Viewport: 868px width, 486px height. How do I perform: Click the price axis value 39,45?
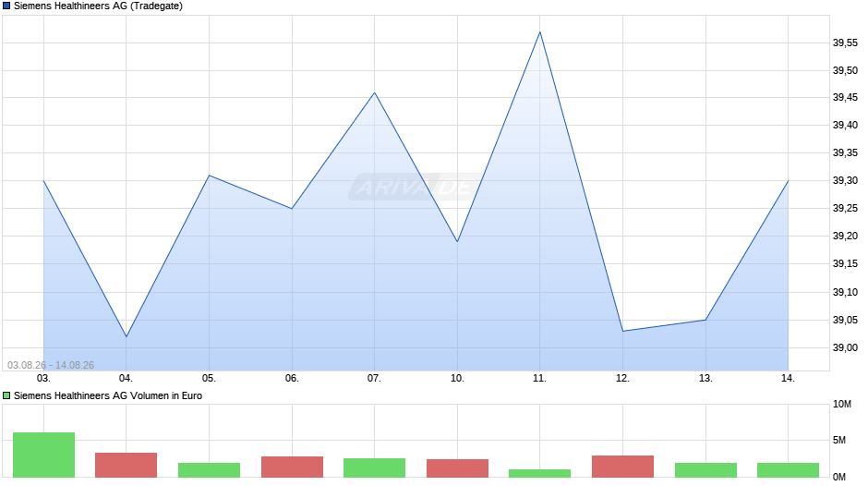tap(845, 98)
